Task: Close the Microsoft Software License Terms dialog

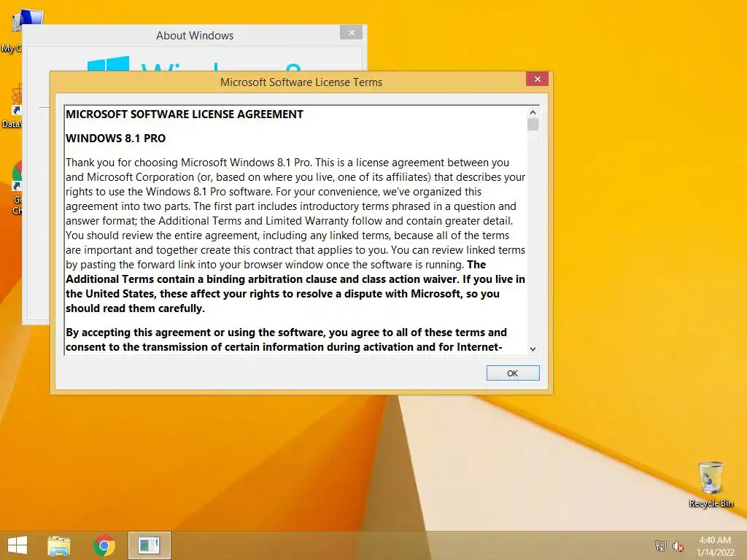Action: [538, 79]
